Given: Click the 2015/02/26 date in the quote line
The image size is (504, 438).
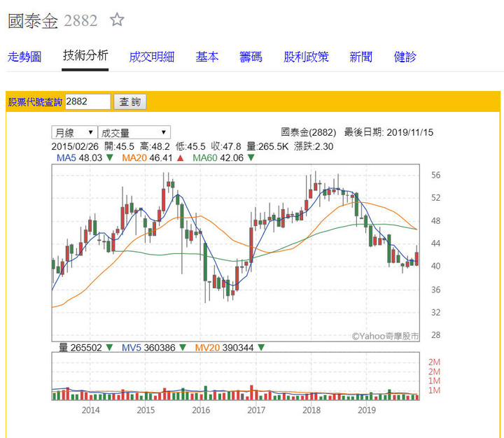Looking at the screenshot, I should pos(75,146).
